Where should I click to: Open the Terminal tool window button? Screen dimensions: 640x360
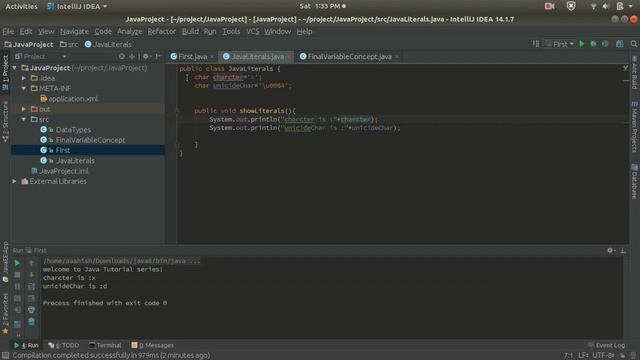click(x=105, y=345)
